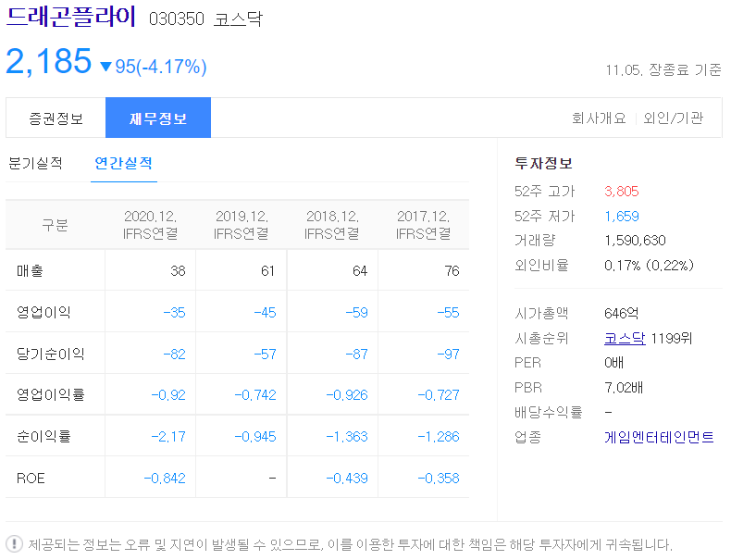The image size is (731, 560).
Task: Open the 회사개요 link
Action: (x=599, y=118)
